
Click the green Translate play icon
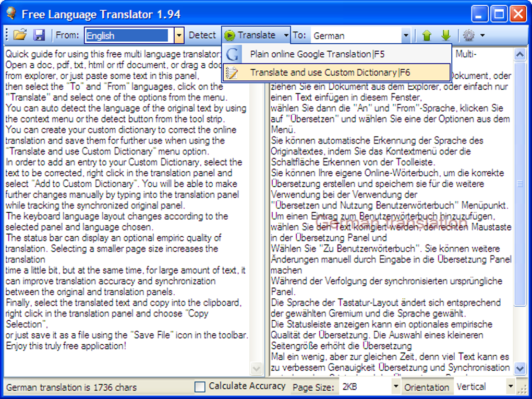[229, 35]
